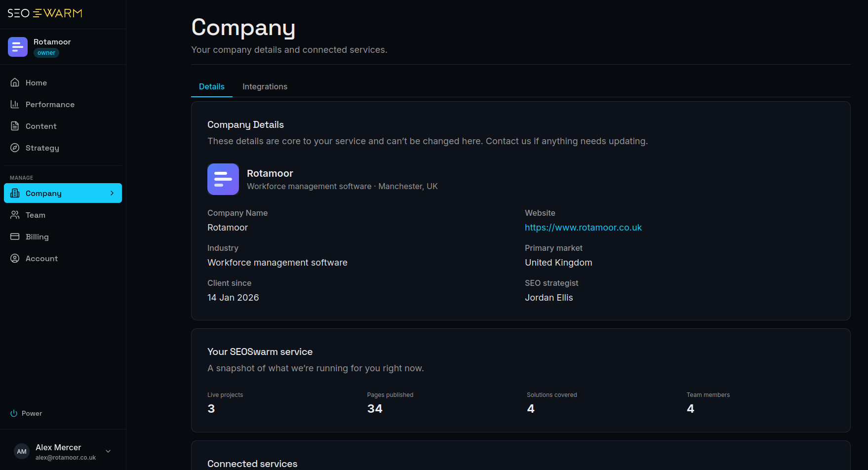Image resolution: width=868 pixels, height=470 pixels.
Task: Click the Rotamoor value under Company Name
Action: pos(228,228)
